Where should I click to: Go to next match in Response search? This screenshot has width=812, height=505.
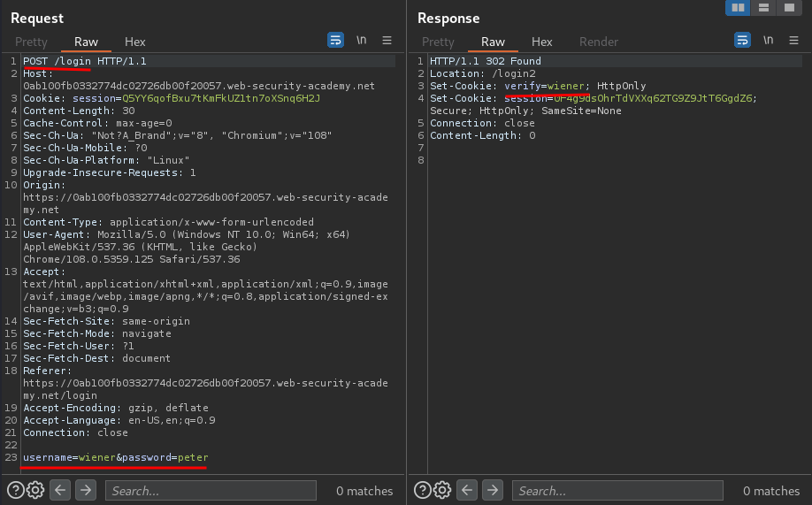(493, 490)
